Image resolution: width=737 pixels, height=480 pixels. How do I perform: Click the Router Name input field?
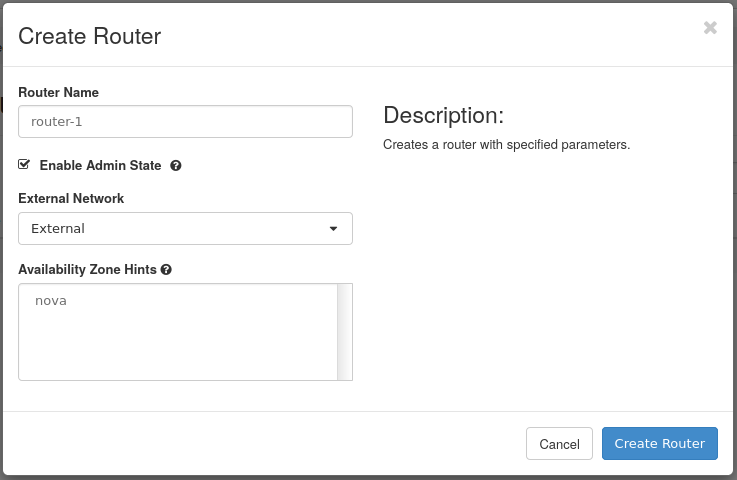[x=185, y=121]
